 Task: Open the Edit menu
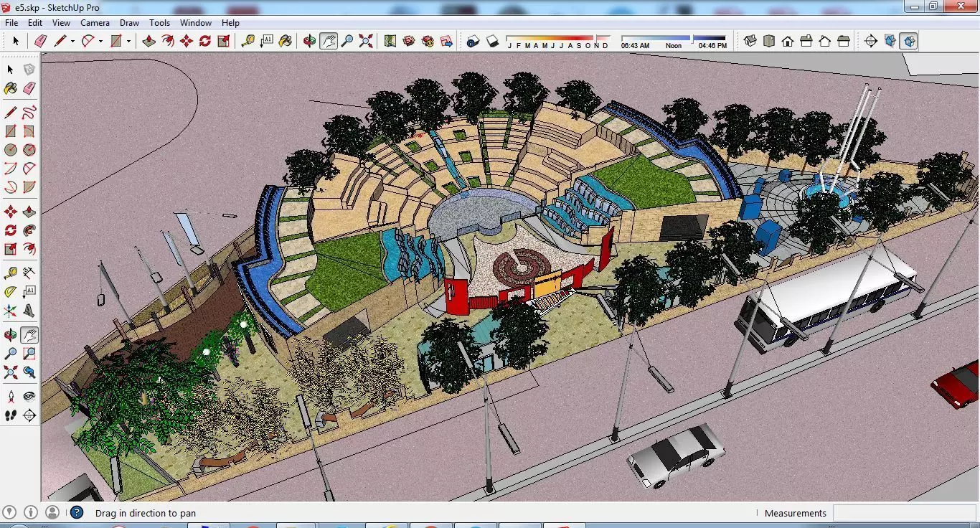point(35,23)
